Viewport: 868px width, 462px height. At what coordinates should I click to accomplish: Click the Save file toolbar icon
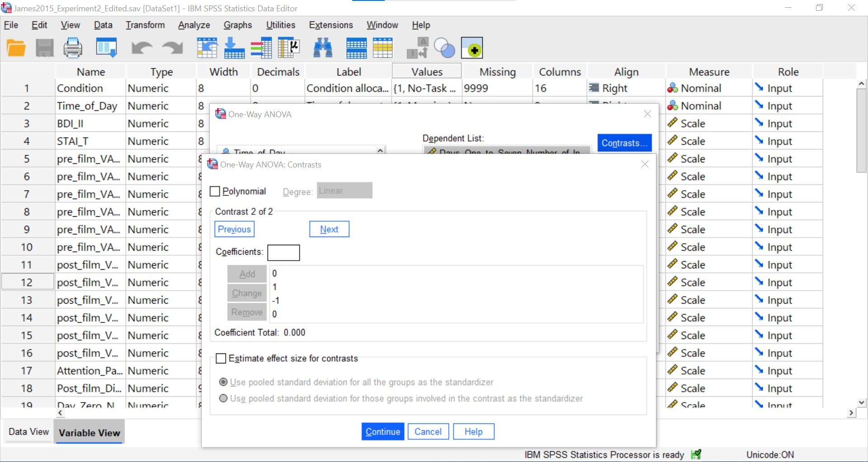click(44, 48)
